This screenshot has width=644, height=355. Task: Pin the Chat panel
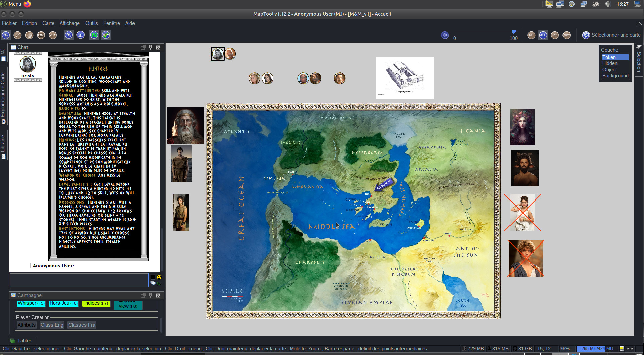coord(151,47)
